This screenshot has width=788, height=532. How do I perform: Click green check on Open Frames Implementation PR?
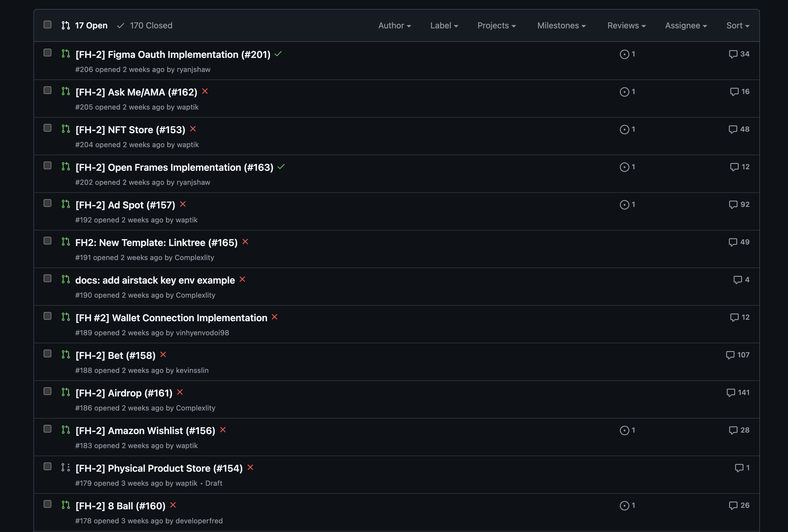click(281, 167)
